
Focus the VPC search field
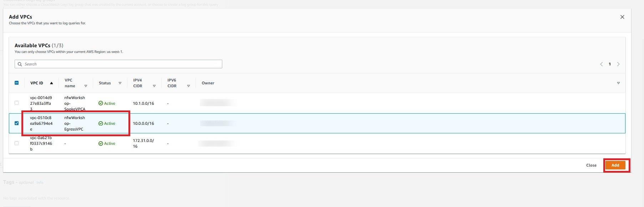point(118,64)
